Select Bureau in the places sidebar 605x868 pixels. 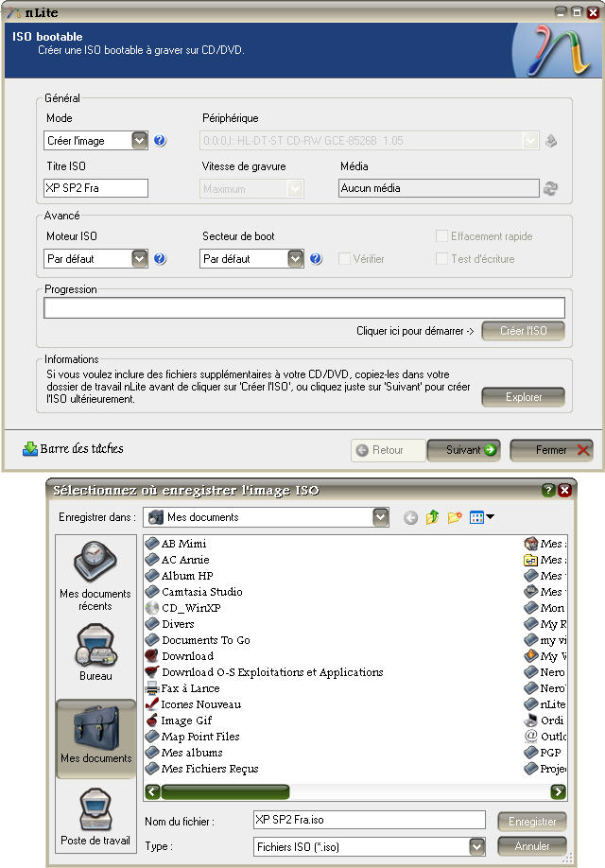pyautogui.click(x=95, y=652)
